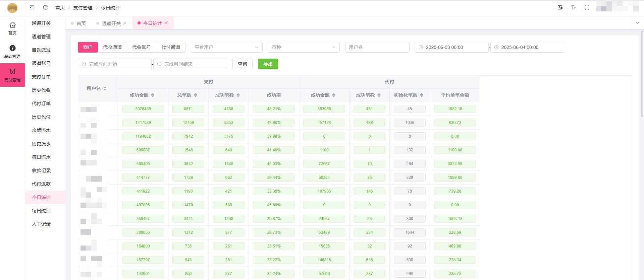644x280 pixels.
Task: Click the 查询 button
Action: click(242, 64)
